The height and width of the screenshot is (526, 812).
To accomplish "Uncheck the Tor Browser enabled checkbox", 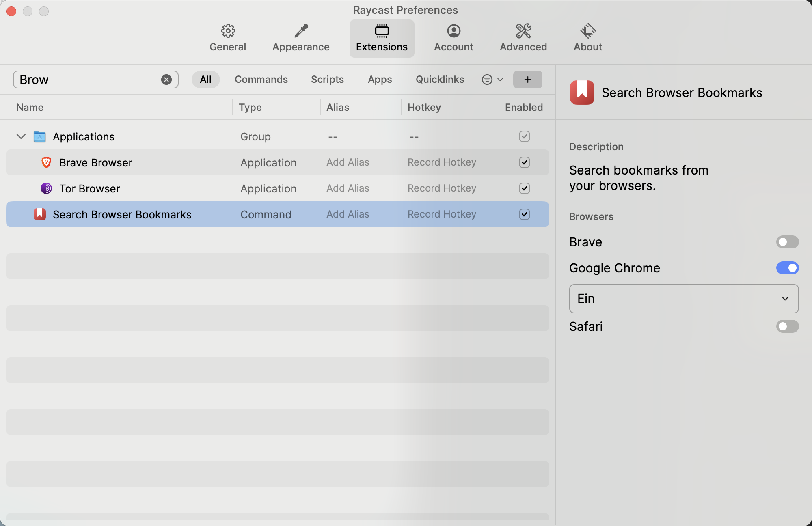I will [x=524, y=188].
